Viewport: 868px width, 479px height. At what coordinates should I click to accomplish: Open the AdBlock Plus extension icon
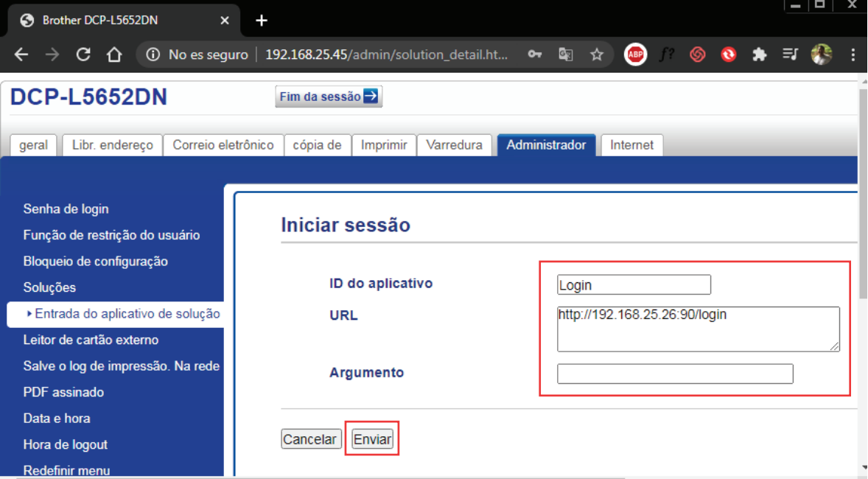(x=635, y=55)
